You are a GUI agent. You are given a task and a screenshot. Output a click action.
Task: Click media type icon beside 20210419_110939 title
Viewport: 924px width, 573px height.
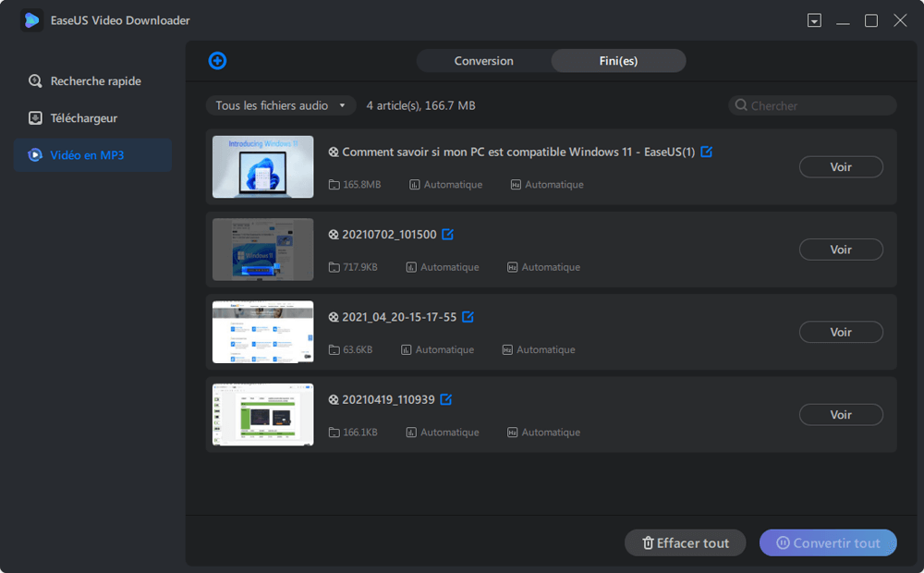coord(334,399)
